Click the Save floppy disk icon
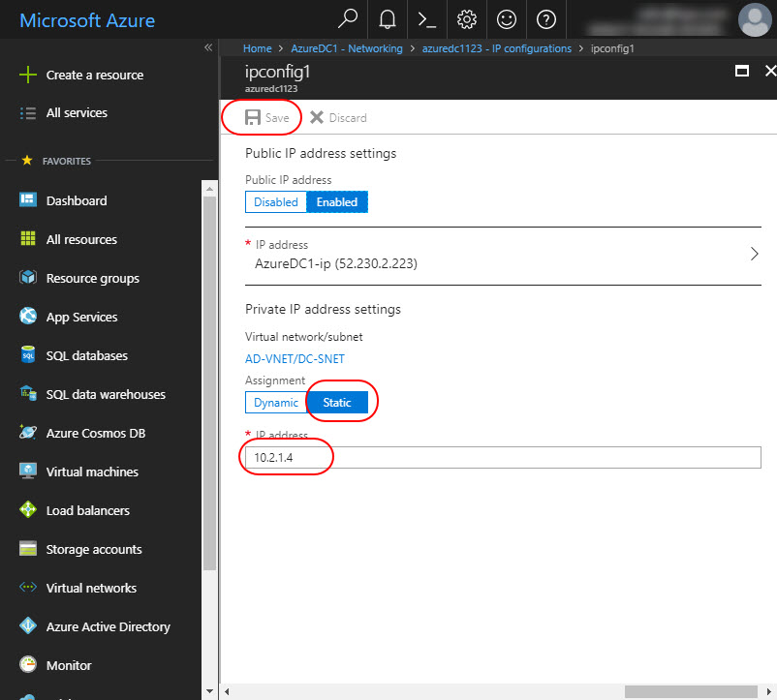The image size is (777, 700). [253, 117]
